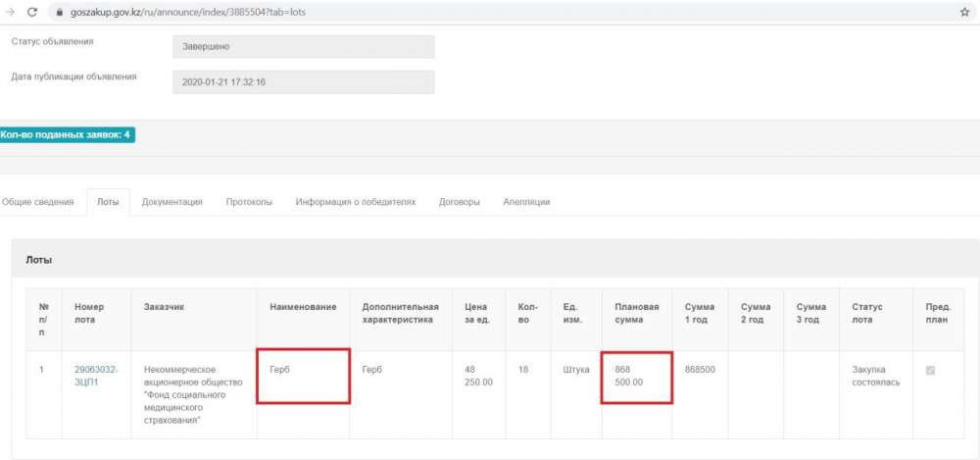The image size is (980, 460).
Task: Switch to the Апелляции tab
Action: click(x=526, y=202)
